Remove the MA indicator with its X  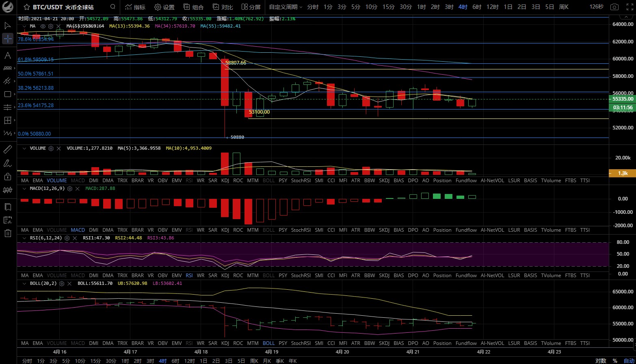coord(58,26)
